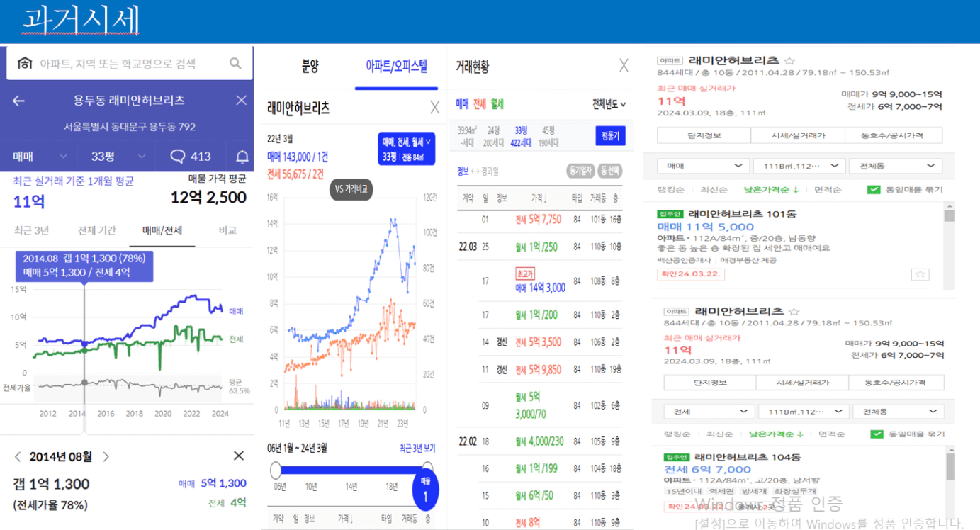Screen dimensions: 980x530
Task: Click the bell notification icon
Action: pos(242,157)
